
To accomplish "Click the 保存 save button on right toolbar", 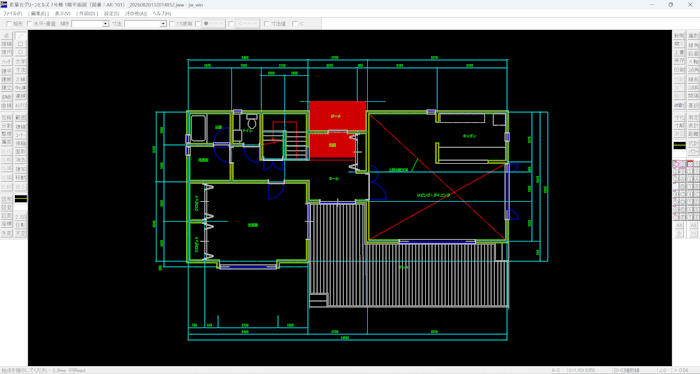I will tap(679, 61).
